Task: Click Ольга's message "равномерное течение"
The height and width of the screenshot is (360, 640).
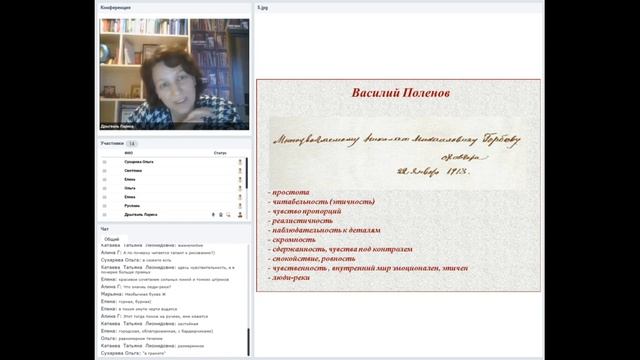Action: [x=131, y=338]
